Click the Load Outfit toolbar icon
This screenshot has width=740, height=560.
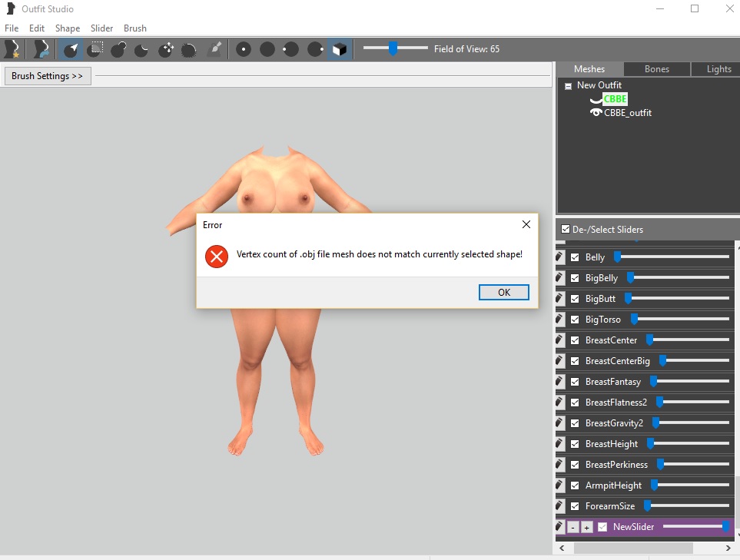[x=41, y=49]
